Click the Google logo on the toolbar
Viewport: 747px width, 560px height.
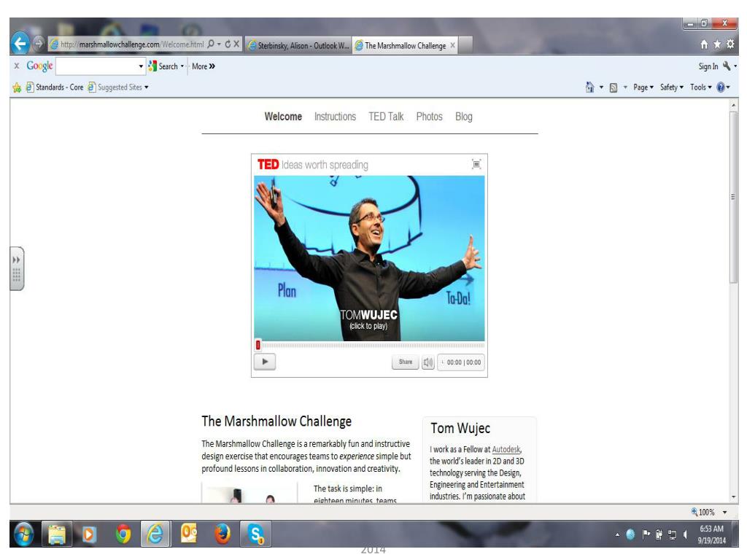39,66
